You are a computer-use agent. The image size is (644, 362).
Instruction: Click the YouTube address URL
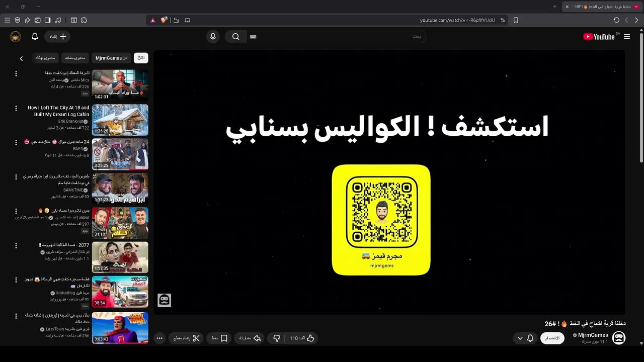click(457, 20)
